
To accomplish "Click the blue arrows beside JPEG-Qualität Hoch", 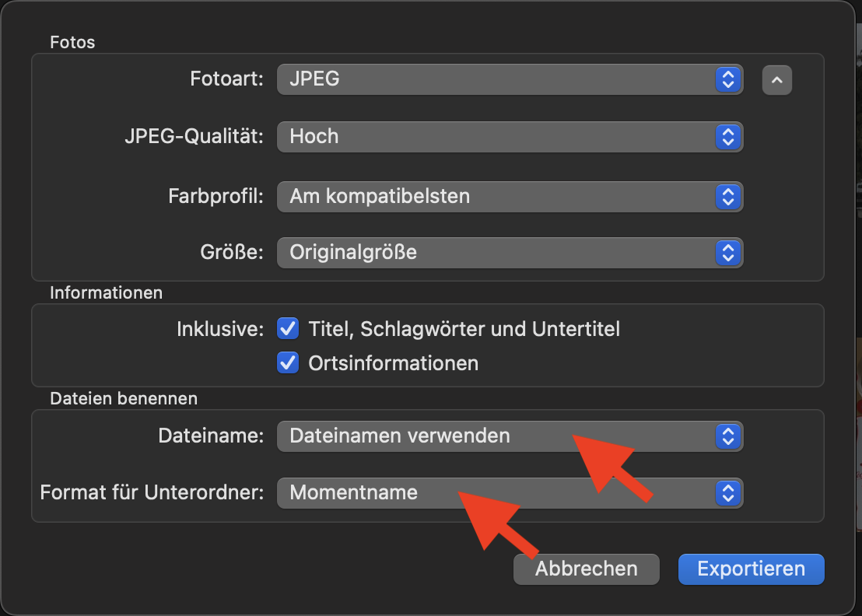I will click(x=727, y=137).
